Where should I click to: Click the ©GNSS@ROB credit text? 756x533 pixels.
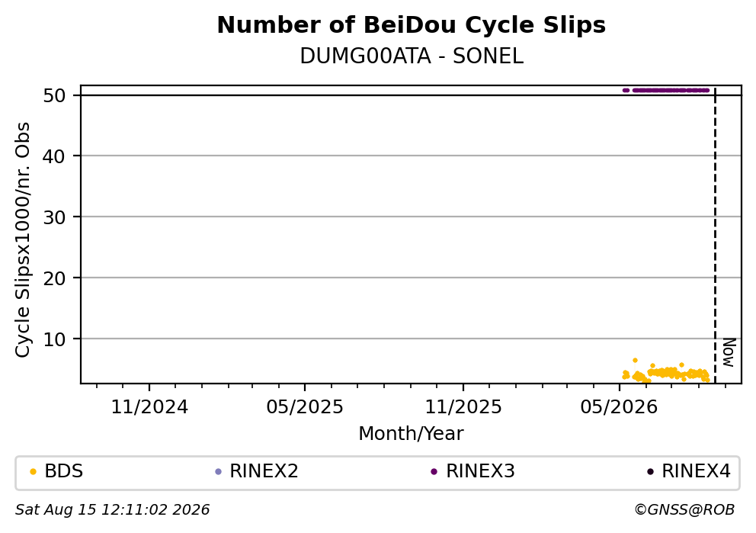coord(684,510)
